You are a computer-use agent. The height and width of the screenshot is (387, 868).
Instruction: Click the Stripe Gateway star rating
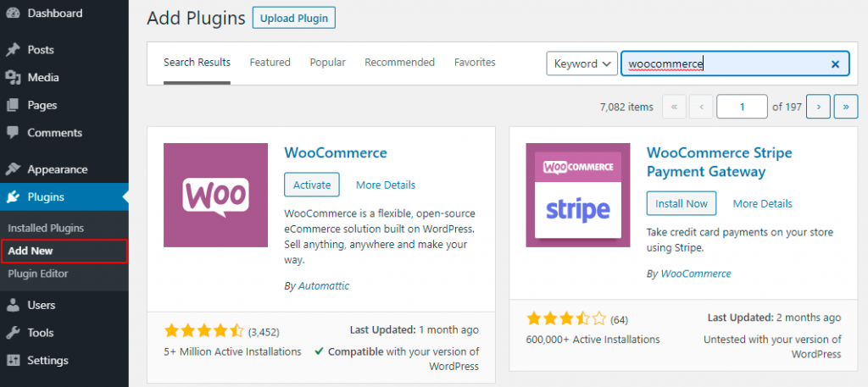tap(566, 318)
